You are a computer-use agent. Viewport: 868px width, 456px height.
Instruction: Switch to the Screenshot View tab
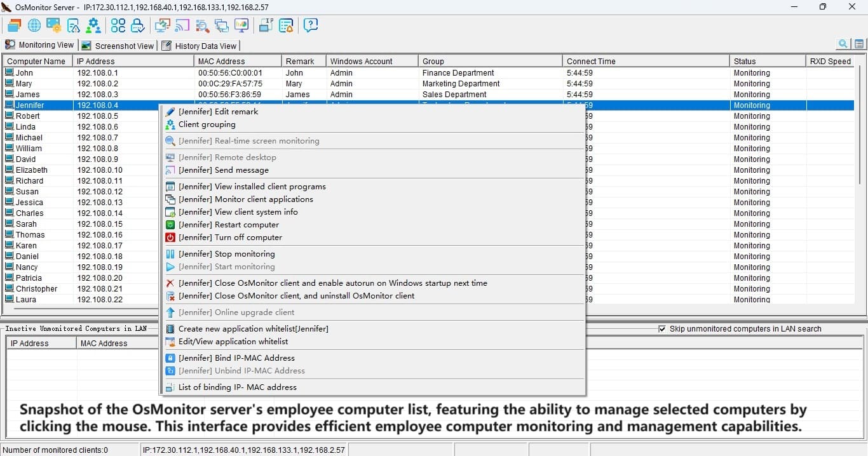point(118,46)
